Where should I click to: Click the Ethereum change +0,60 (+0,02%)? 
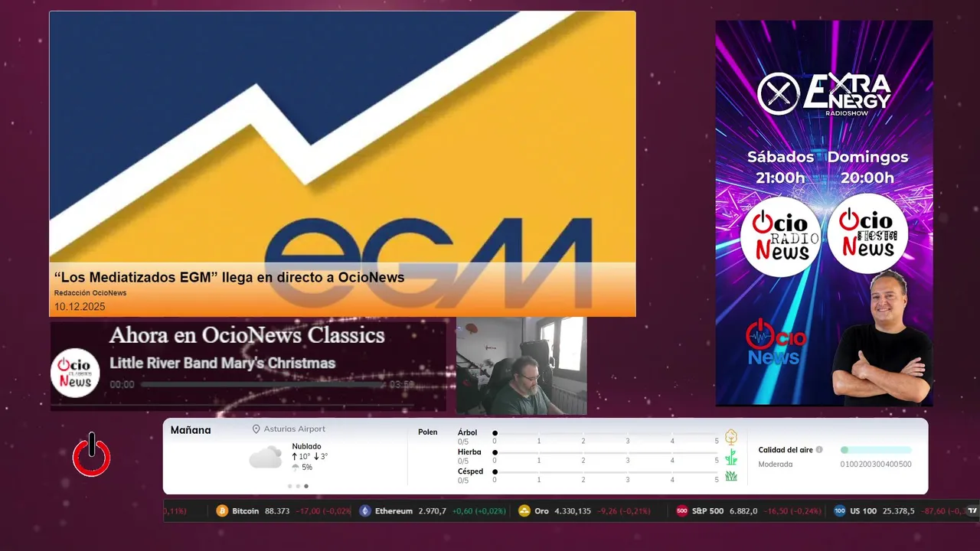(x=479, y=511)
